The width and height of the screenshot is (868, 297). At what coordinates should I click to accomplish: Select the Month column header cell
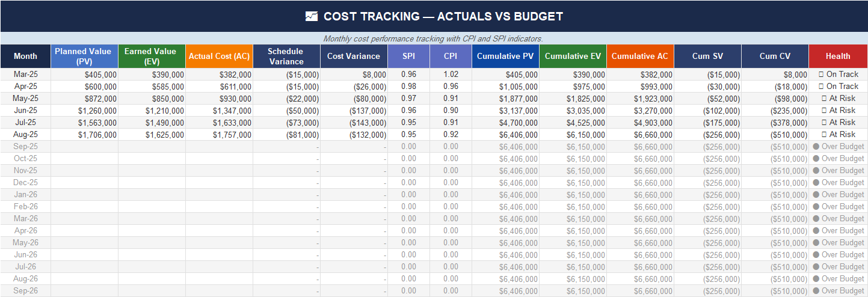(x=25, y=56)
